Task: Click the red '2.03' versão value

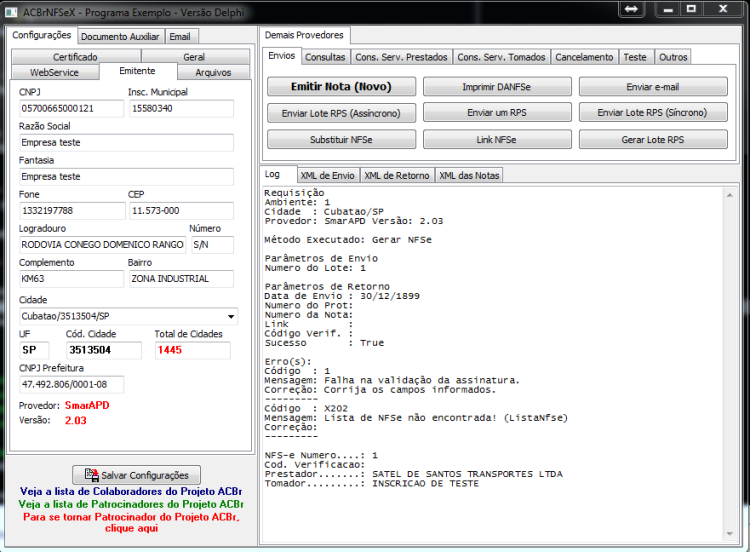Action: coord(76,421)
